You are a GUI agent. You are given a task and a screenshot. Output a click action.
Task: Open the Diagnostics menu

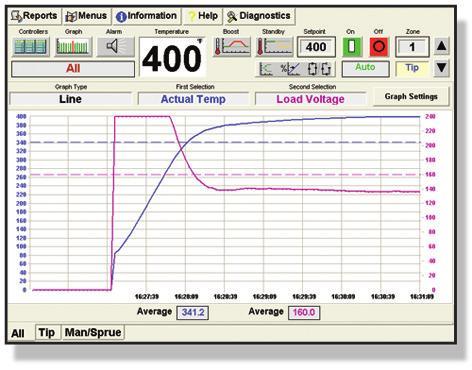(259, 16)
